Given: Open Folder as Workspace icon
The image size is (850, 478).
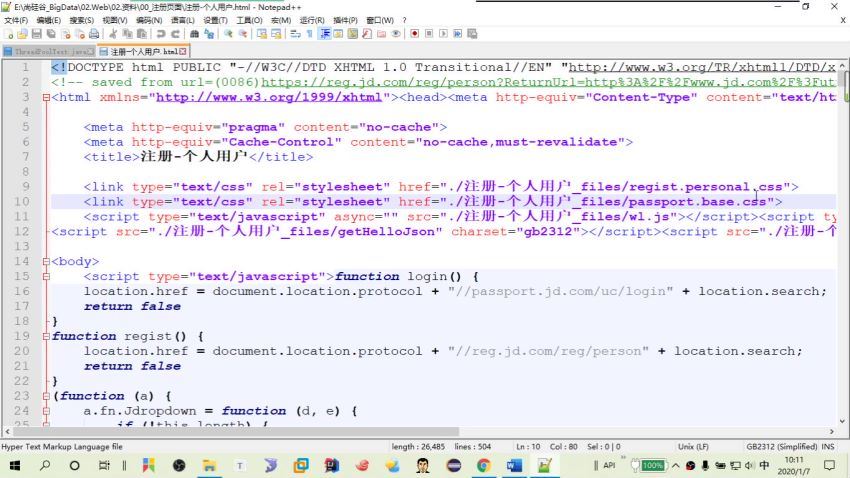Looking at the screenshot, I should pos(382,34).
